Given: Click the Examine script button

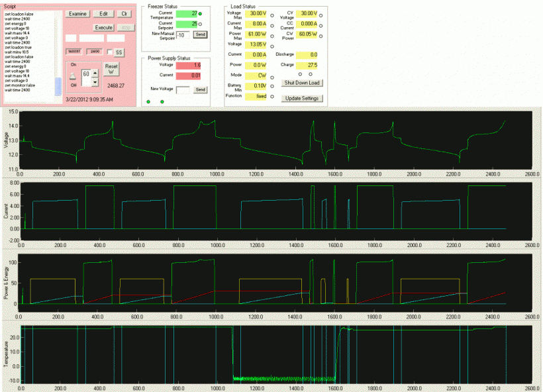Looking at the screenshot, I should tap(77, 13).
